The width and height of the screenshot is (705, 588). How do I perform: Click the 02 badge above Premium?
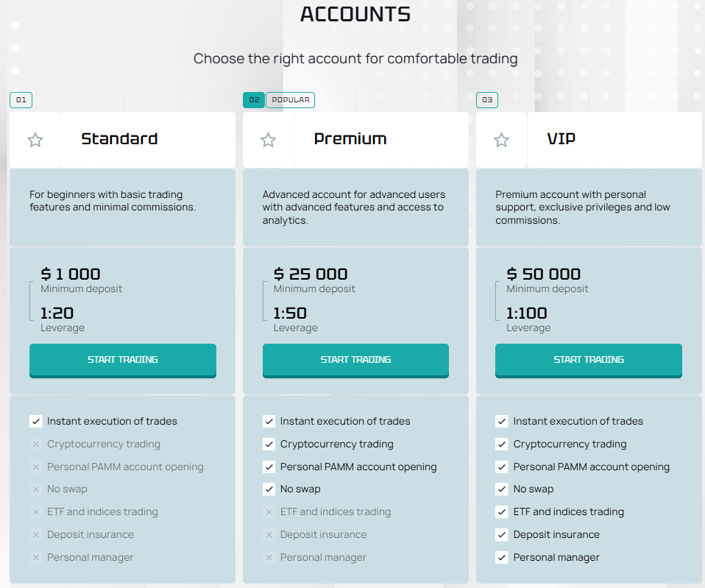[254, 100]
